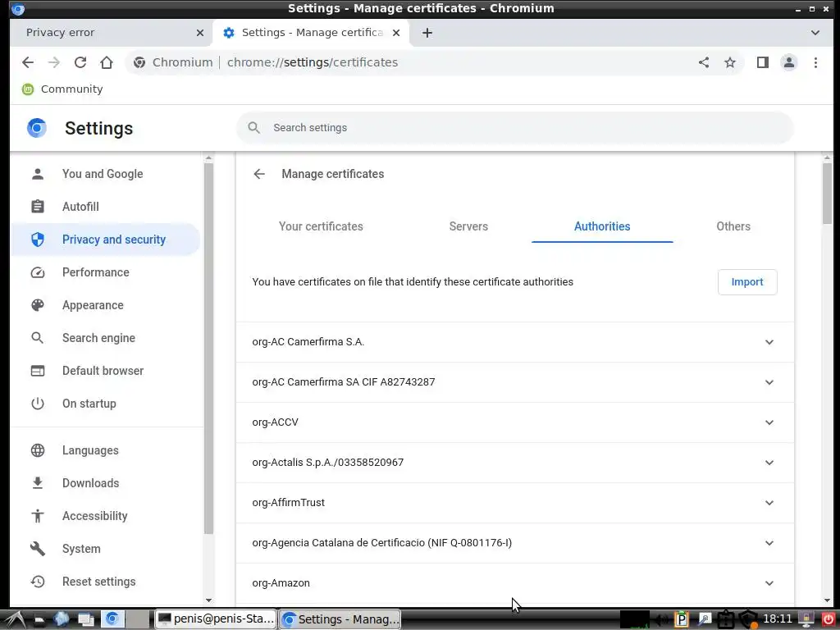
Task: Focus the Search settings field
Action: (515, 128)
